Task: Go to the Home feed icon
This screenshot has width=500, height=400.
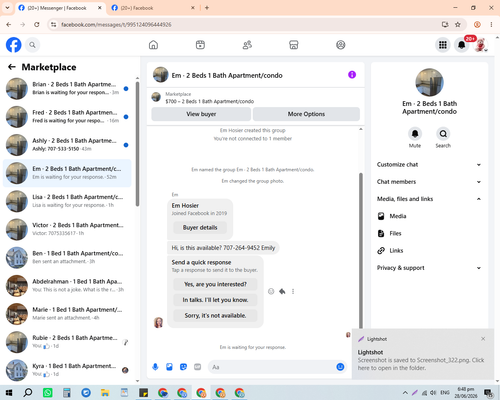Action: pos(153,45)
